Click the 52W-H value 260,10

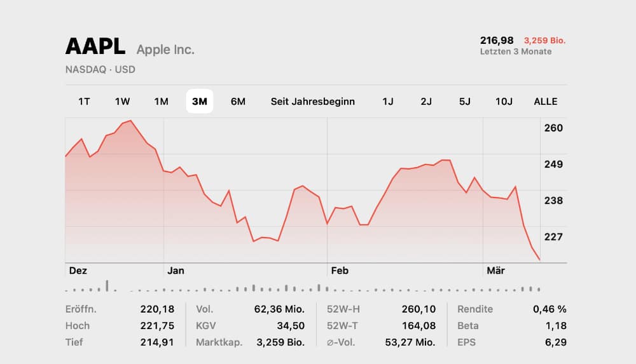point(418,309)
